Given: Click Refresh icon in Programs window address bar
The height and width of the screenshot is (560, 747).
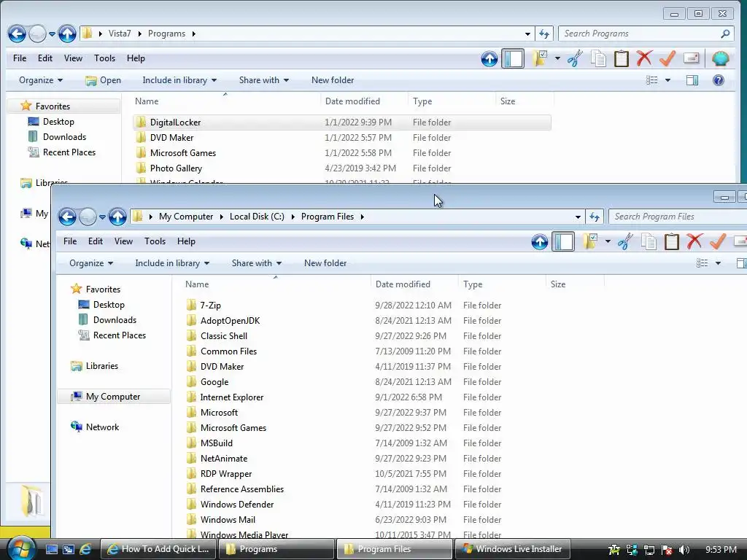Looking at the screenshot, I should click(544, 34).
